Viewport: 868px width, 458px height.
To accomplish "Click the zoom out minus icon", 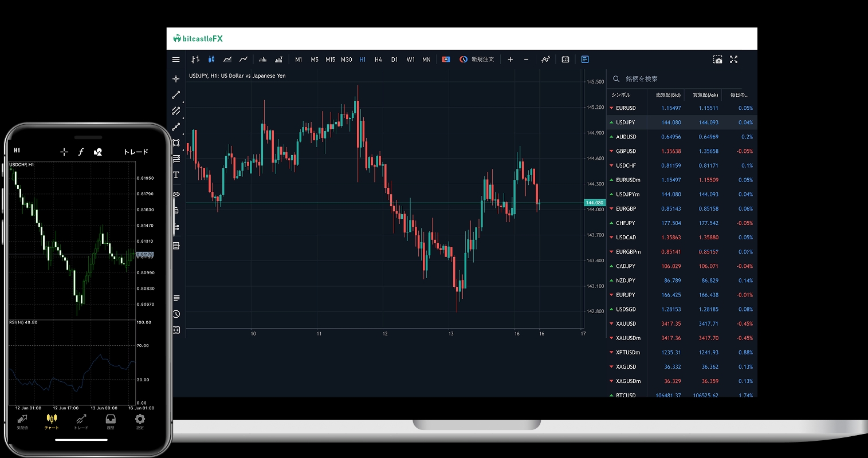I will pos(526,60).
